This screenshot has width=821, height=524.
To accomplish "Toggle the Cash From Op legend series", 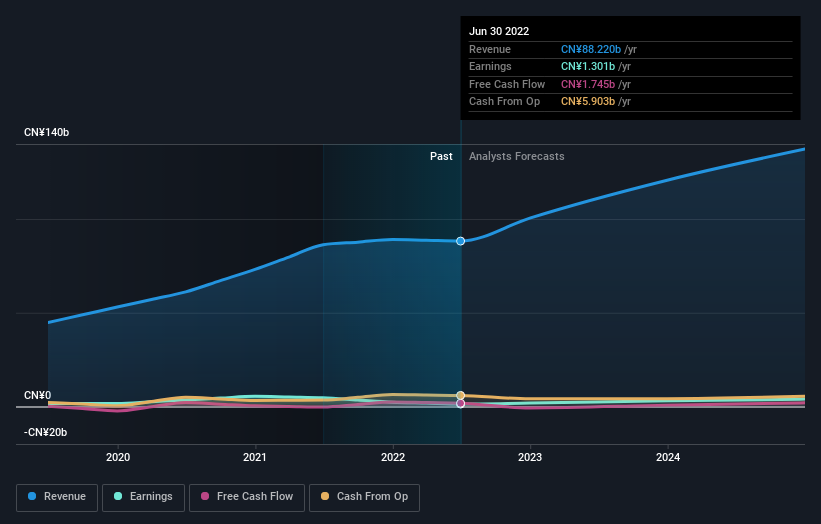I will click(364, 497).
